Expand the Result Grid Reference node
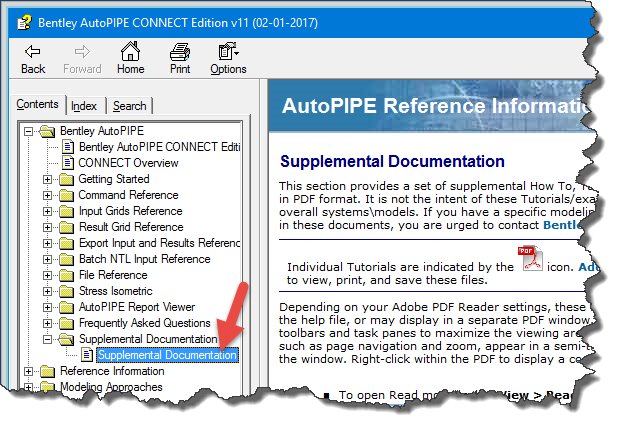Screen dimensions: 622x427 [47, 227]
